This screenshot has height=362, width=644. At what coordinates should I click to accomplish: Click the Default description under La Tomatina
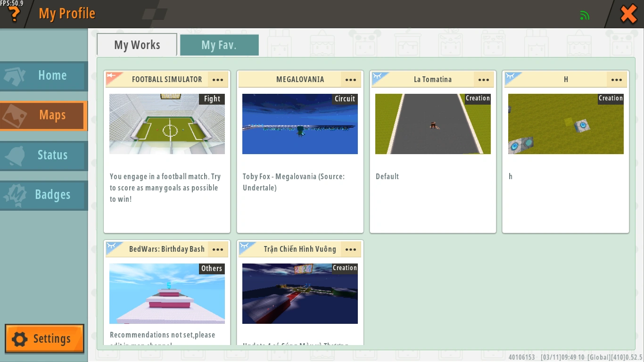click(387, 177)
